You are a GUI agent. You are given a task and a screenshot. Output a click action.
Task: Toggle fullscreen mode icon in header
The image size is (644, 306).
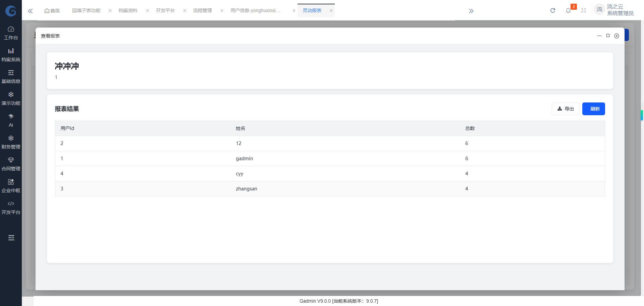click(x=584, y=11)
